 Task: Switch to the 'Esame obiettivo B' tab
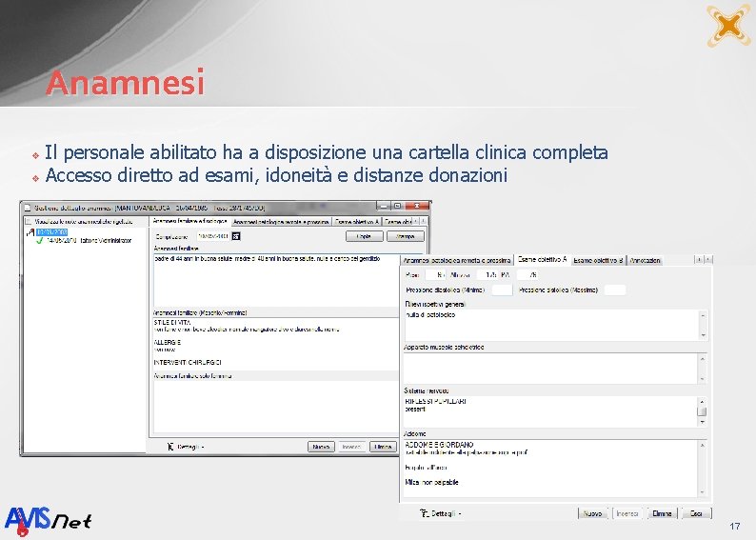[x=598, y=260]
